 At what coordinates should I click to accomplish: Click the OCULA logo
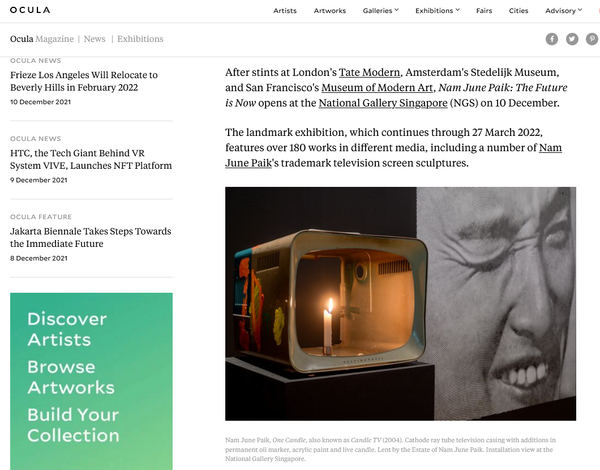[30, 10]
